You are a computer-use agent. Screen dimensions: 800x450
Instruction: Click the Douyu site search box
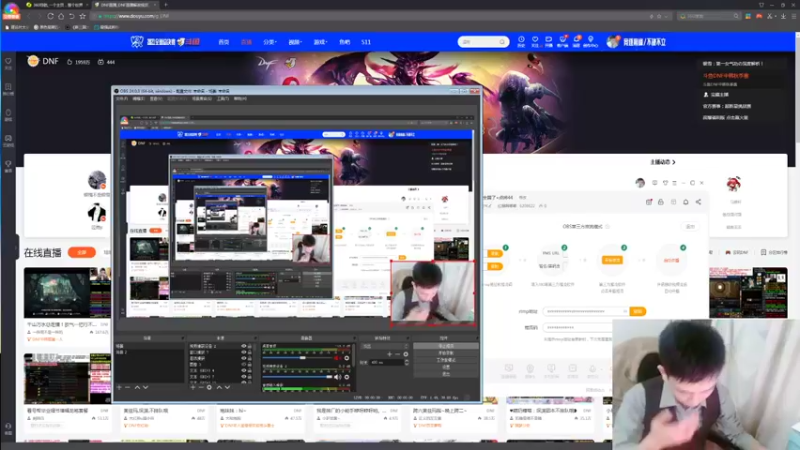[483, 42]
